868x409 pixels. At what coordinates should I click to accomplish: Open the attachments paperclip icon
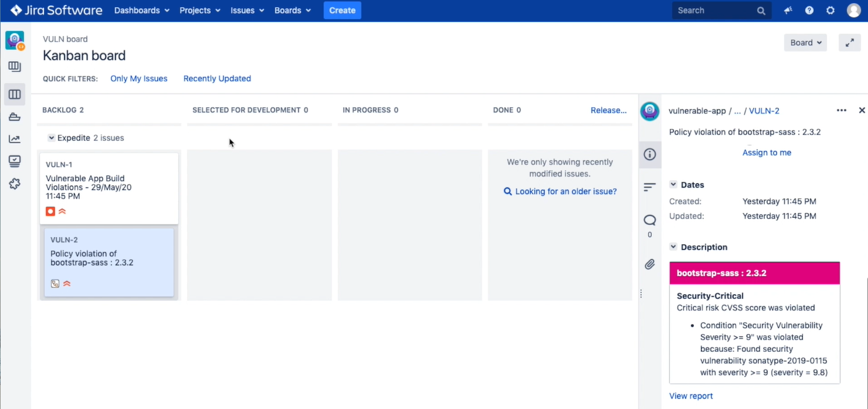650,265
